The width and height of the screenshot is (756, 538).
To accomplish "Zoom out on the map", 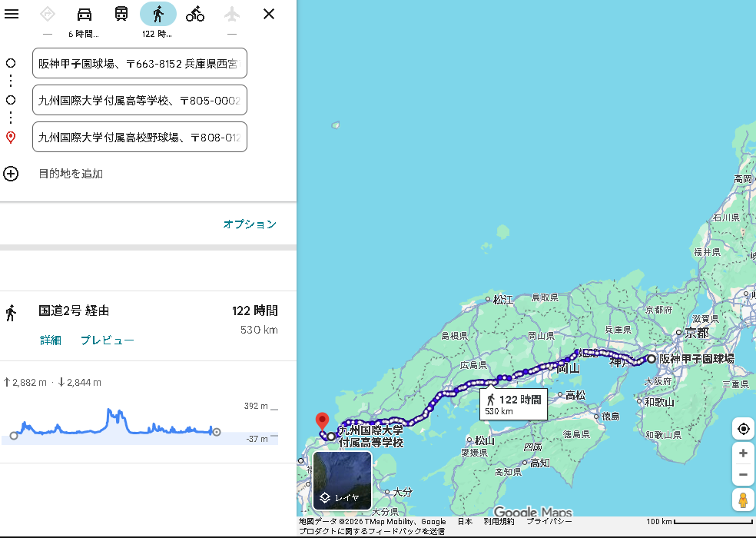I will pos(743,474).
